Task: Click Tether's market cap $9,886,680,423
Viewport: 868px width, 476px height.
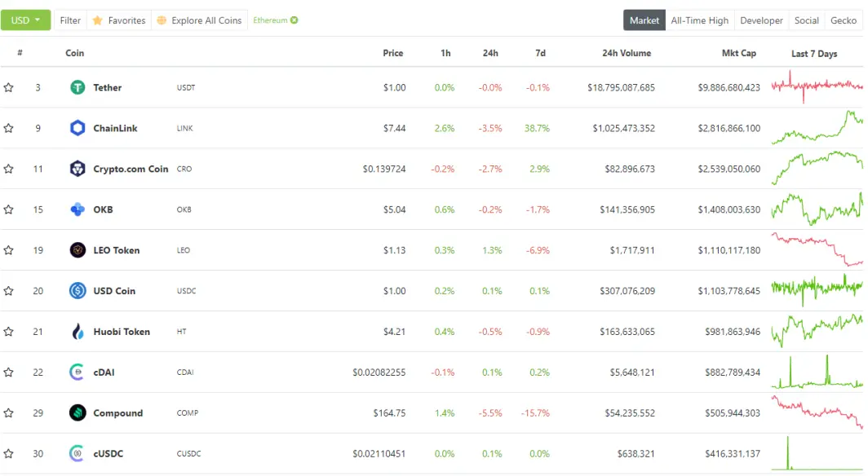Action: [729, 87]
